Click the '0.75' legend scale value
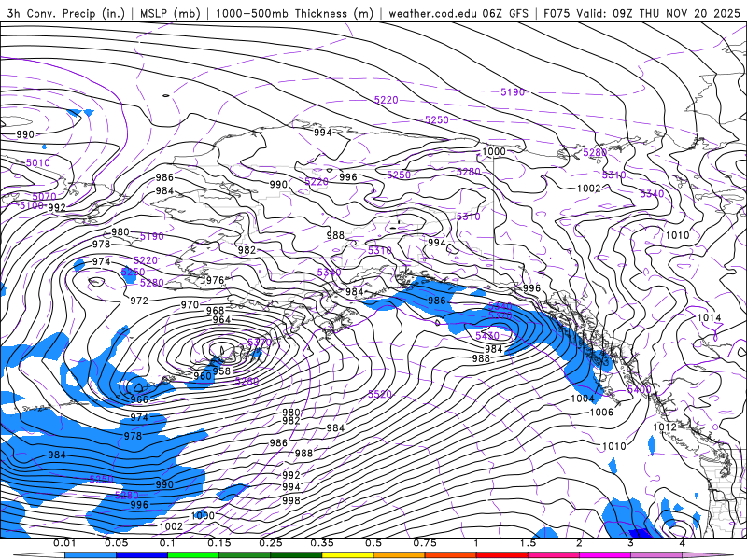Viewport: 747px width, 560px height. point(425,543)
